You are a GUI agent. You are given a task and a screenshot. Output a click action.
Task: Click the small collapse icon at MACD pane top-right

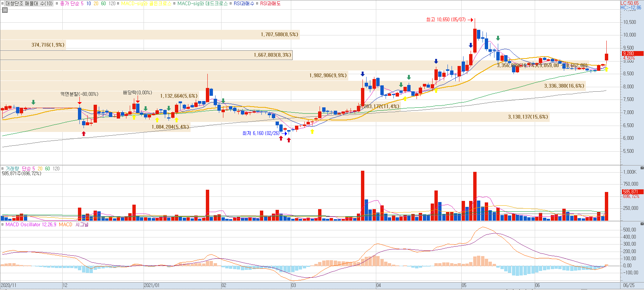point(642,224)
